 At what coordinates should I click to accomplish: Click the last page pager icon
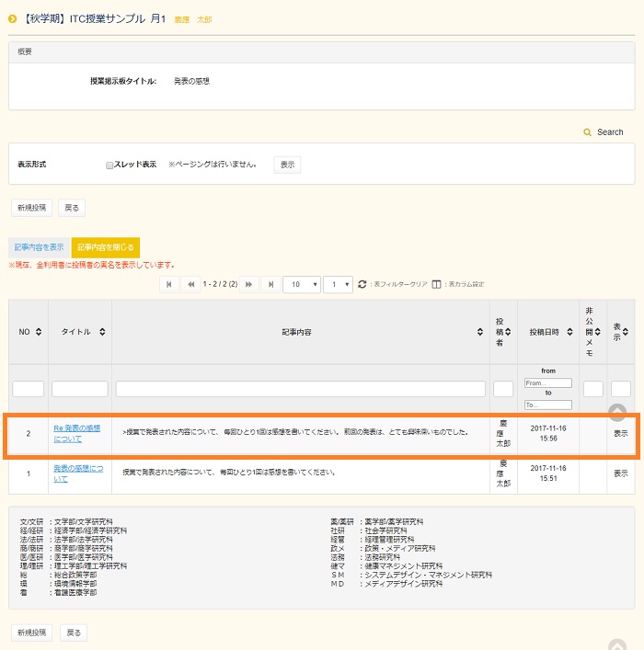270,285
